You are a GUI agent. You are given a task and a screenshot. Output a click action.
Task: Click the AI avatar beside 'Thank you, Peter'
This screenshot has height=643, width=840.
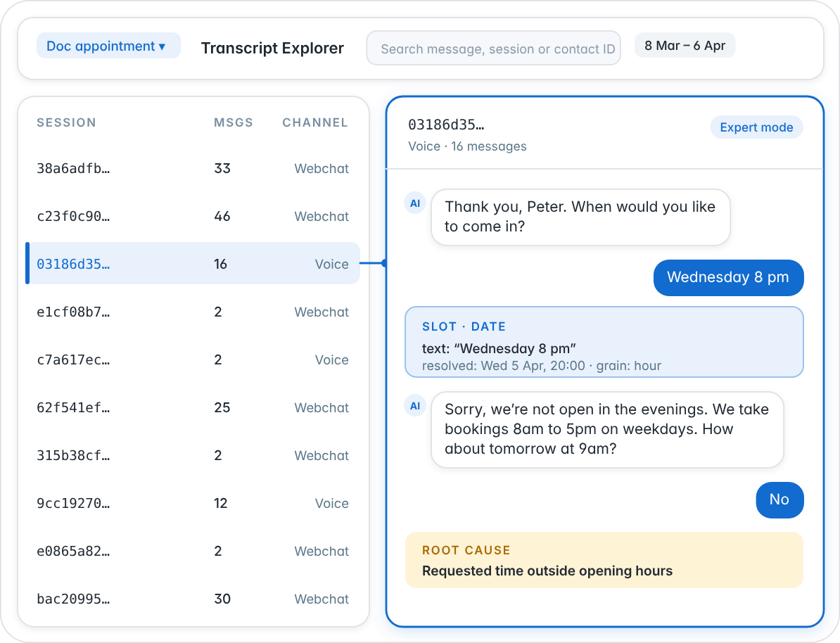[x=415, y=203]
